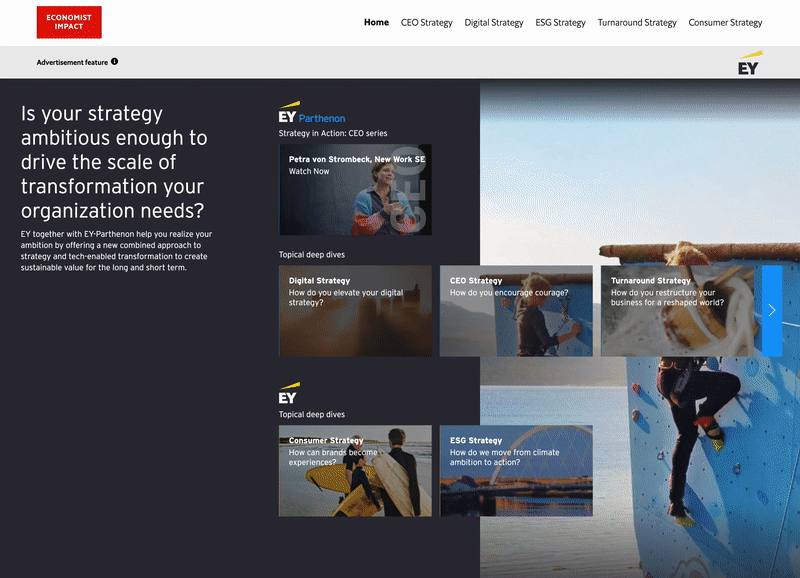Click the EY logo in the grey bar
Image resolution: width=800 pixels, height=578 pixels.
coord(750,63)
